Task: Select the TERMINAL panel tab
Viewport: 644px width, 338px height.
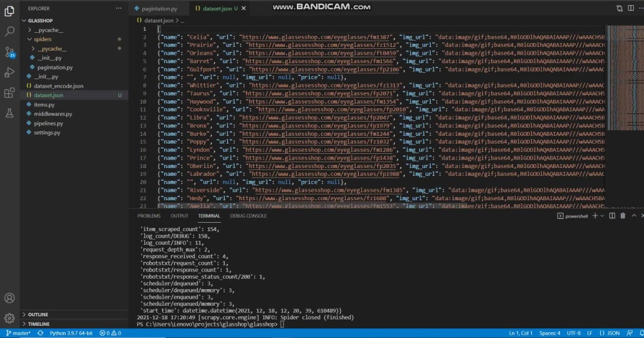Action: pos(209,216)
